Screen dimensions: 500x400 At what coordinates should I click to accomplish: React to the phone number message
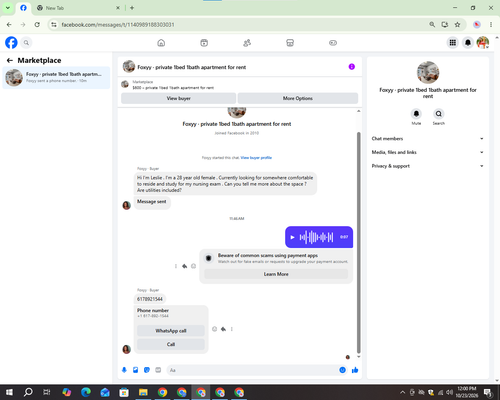pyautogui.click(x=214, y=329)
